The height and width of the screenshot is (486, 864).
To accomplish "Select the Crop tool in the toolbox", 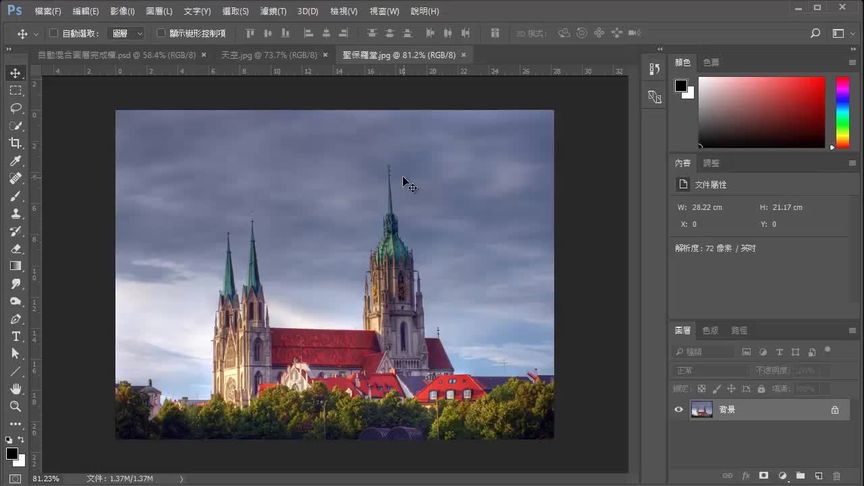I will click(15, 143).
